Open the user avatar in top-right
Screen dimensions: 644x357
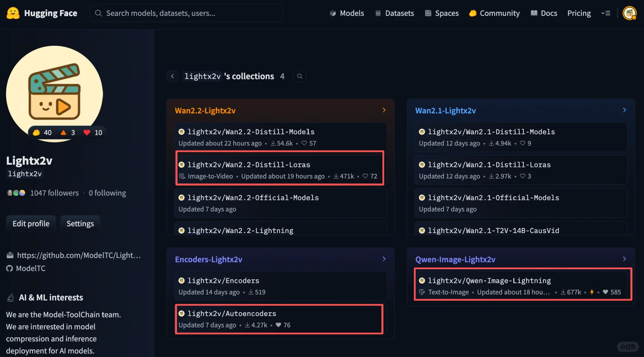point(629,13)
